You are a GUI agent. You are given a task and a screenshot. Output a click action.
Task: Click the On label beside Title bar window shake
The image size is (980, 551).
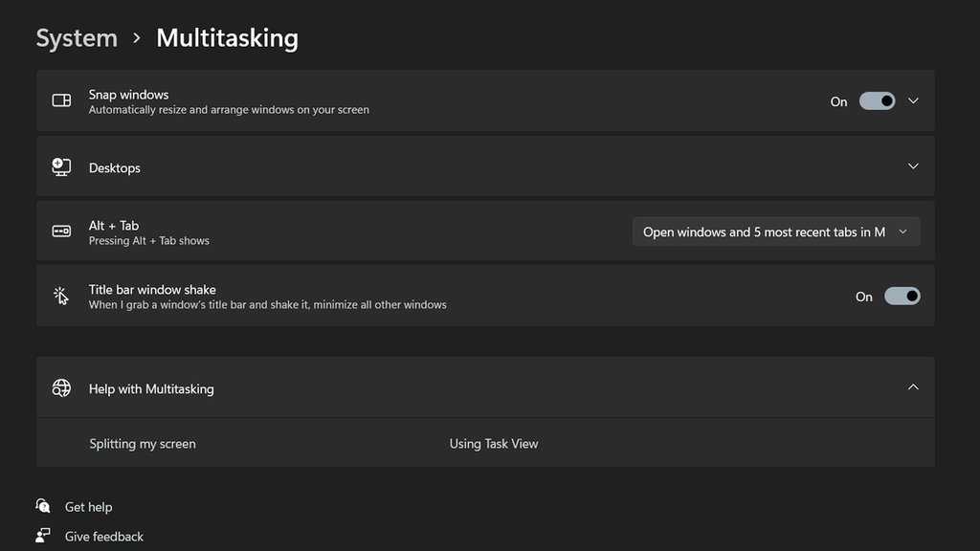864,297
